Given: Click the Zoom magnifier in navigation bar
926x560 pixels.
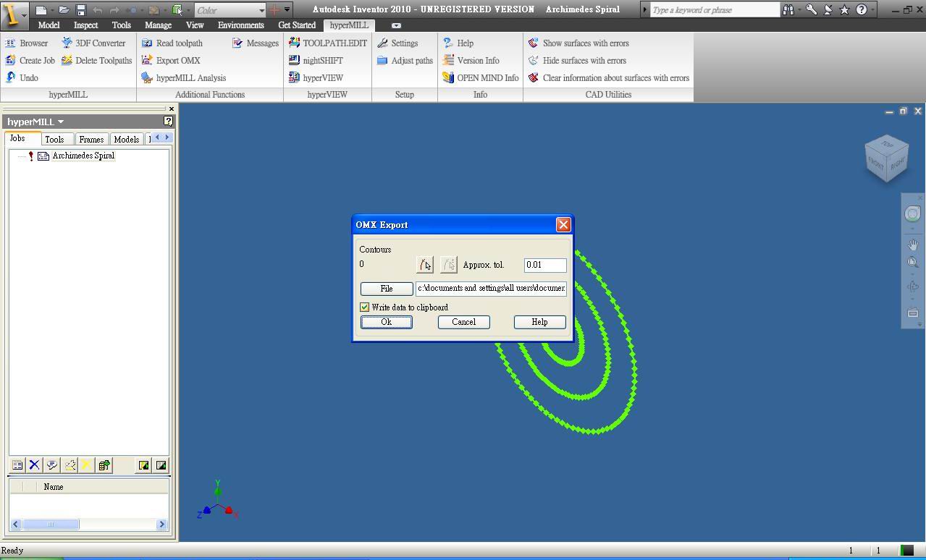Looking at the screenshot, I should pyautogui.click(x=913, y=263).
